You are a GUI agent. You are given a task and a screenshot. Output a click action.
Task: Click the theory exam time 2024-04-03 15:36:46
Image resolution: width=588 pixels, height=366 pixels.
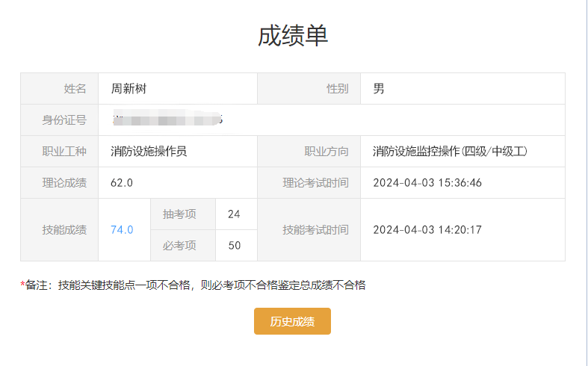[x=427, y=183]
